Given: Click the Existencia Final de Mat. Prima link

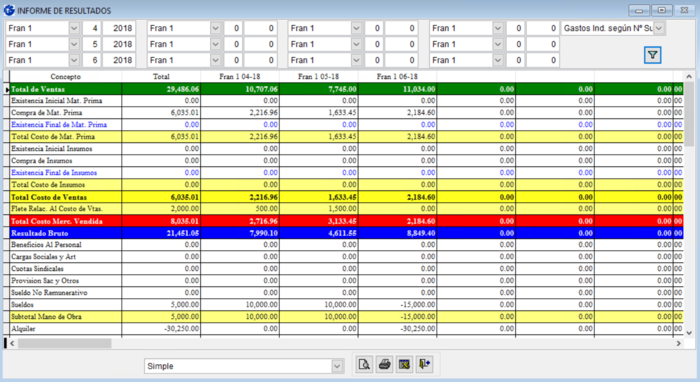Looking at the screenshot, I should pyautogui.click(x=59, y=125).
